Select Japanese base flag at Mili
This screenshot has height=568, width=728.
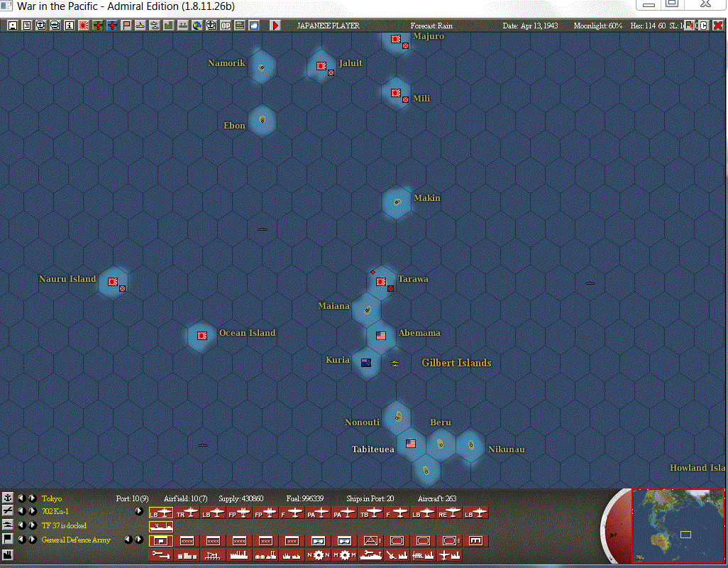pos(395,93)
